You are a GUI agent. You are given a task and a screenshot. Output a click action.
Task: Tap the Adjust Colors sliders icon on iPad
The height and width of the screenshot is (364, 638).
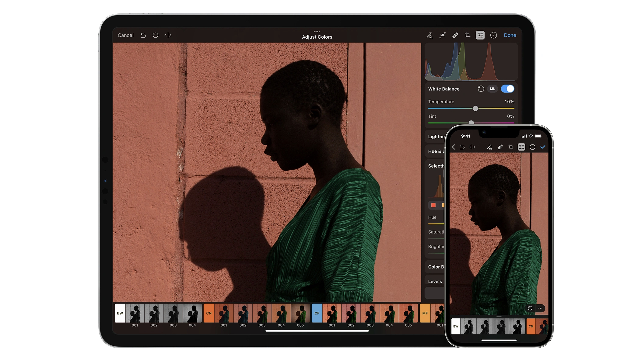(480, 35)
